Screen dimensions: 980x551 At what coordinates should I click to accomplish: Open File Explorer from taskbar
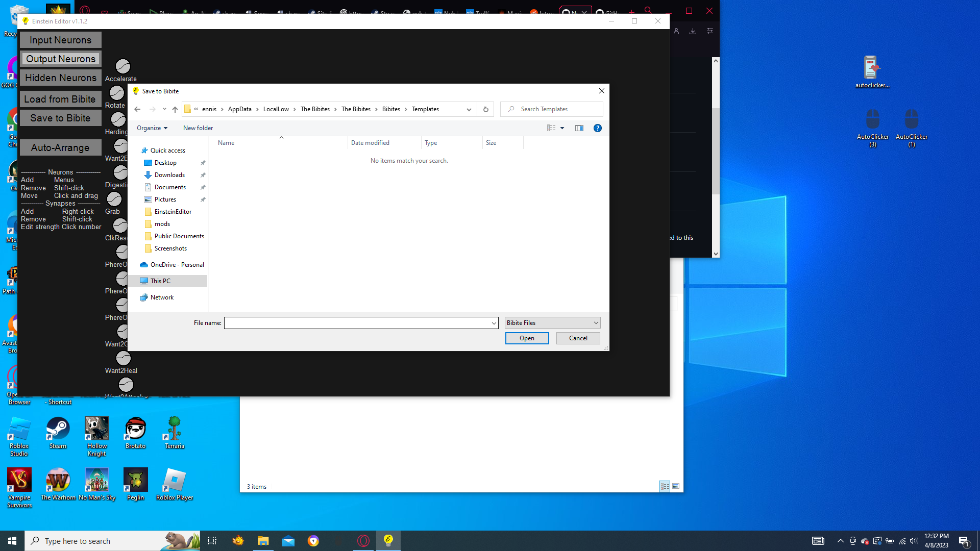263,541
